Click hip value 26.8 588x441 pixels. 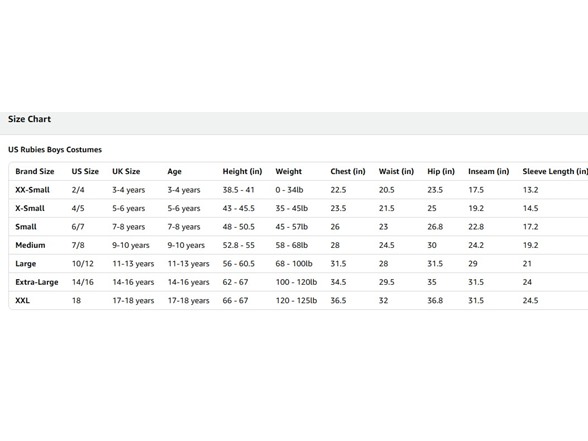click(x=435, y=226)
